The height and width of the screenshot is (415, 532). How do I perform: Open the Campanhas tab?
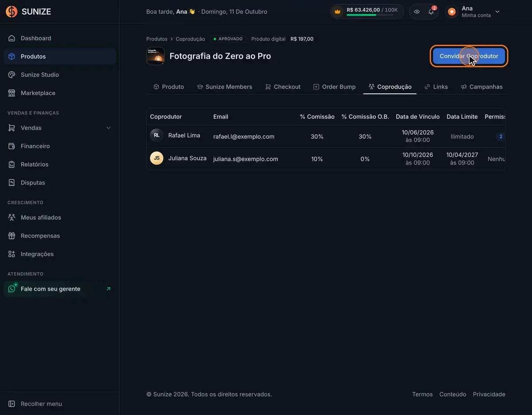click(481, 87)
